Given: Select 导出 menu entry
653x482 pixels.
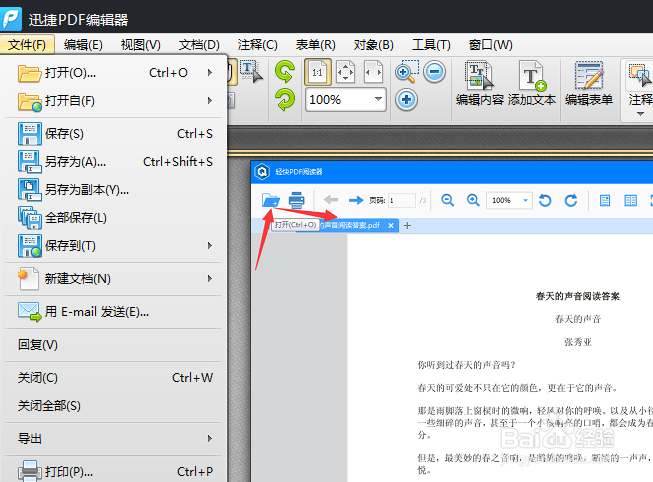Looking at the screenshot, I should tap(113, 439).
